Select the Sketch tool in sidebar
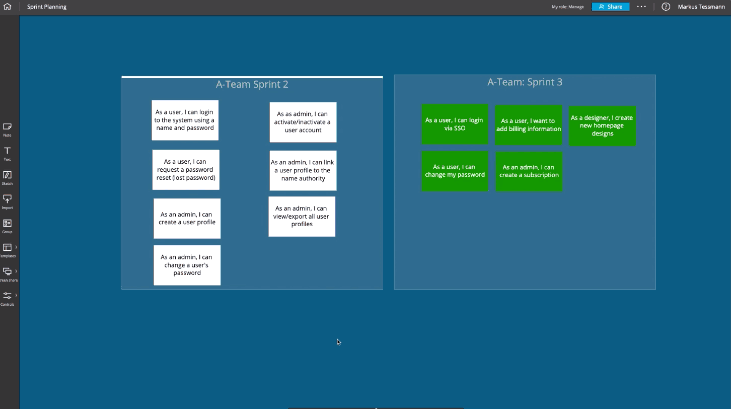Screen dimensions: 731x409 point(8,176)
